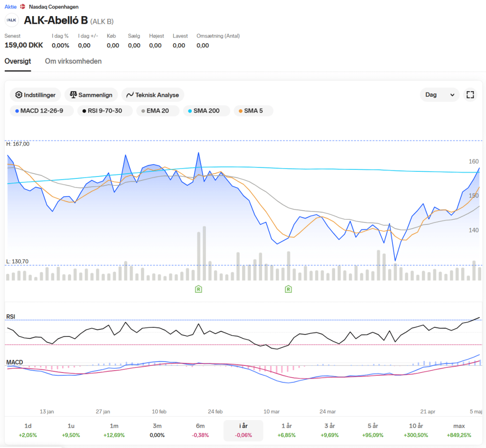
Task: Click the ALK company logo
Action: coord(12,20)
